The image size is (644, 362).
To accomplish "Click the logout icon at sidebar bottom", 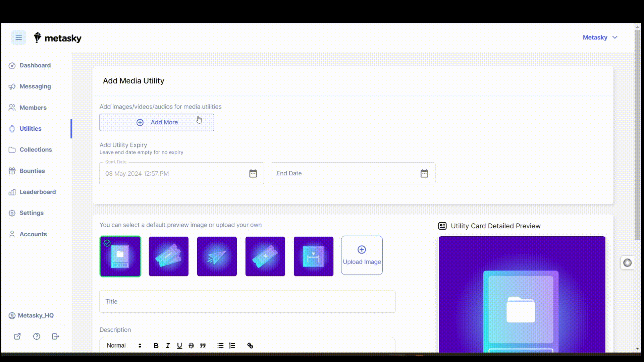I will tap(56, 336).
